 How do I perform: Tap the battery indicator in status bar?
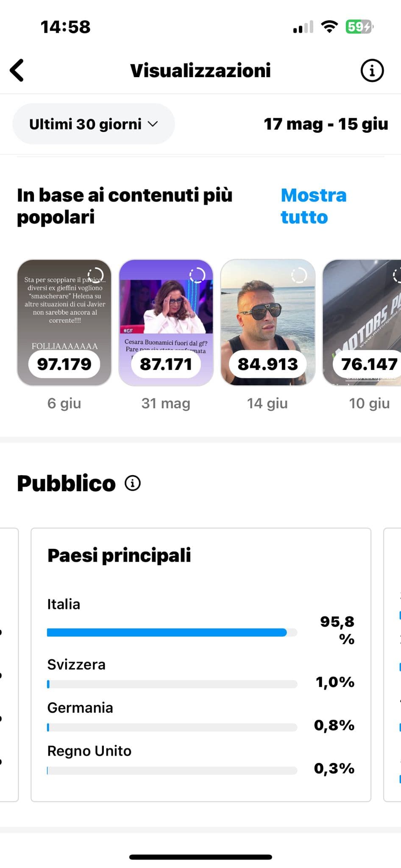[x=359, y=27]
